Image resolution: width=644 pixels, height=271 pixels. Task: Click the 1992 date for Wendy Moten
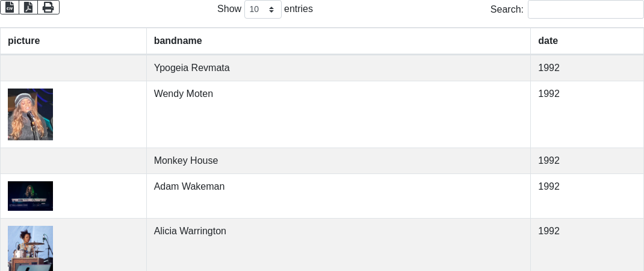click(x=549, y=94)
